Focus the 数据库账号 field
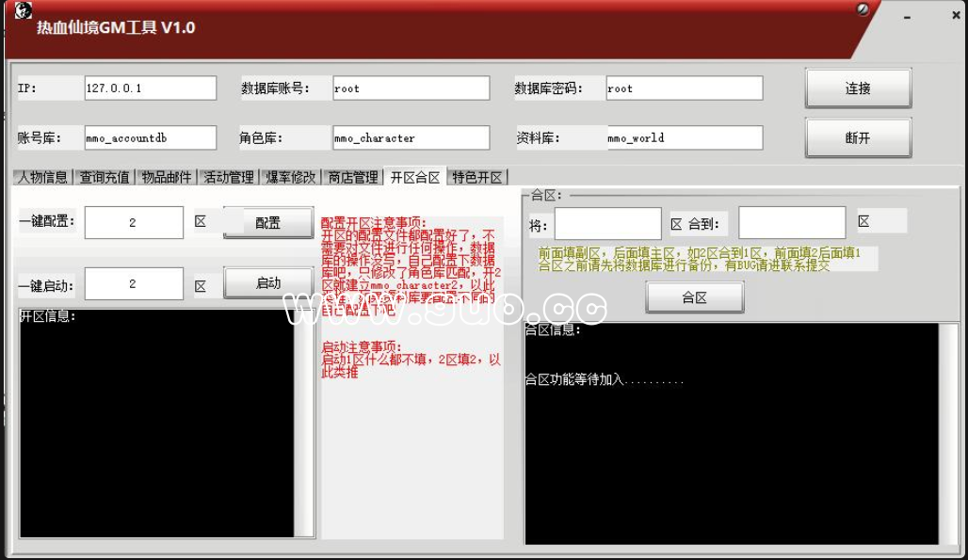 tap(411, 88)
